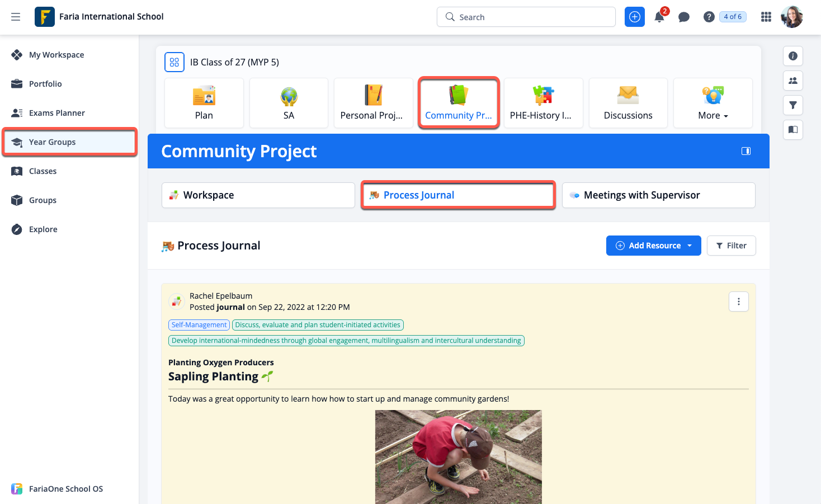This screenshot has height=504, width=821.
Task: Open the members people icon
Action: (792, 81)
